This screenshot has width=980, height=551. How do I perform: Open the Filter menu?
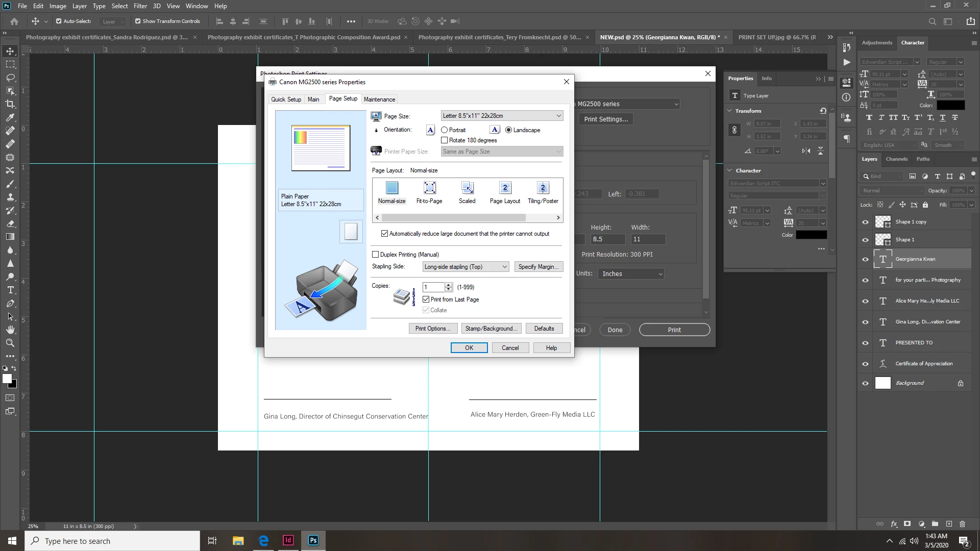(x=140, y=6)
